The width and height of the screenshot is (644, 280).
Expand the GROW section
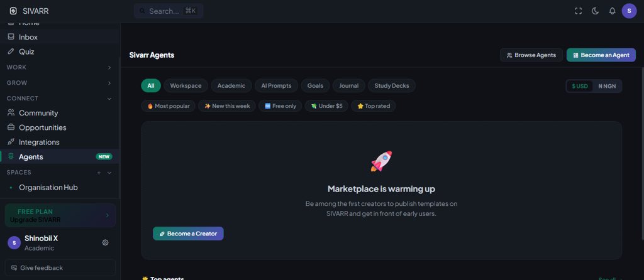point(60,83)
